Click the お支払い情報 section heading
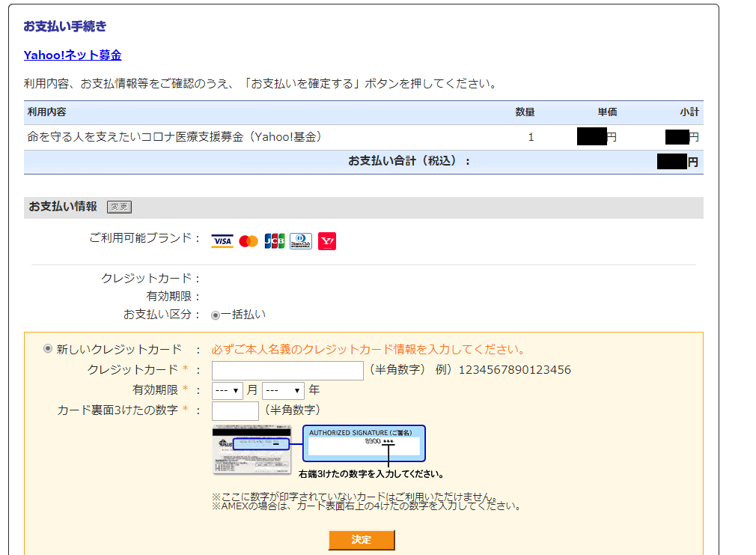This screenshot has width=756, height=555. (63, 207)
